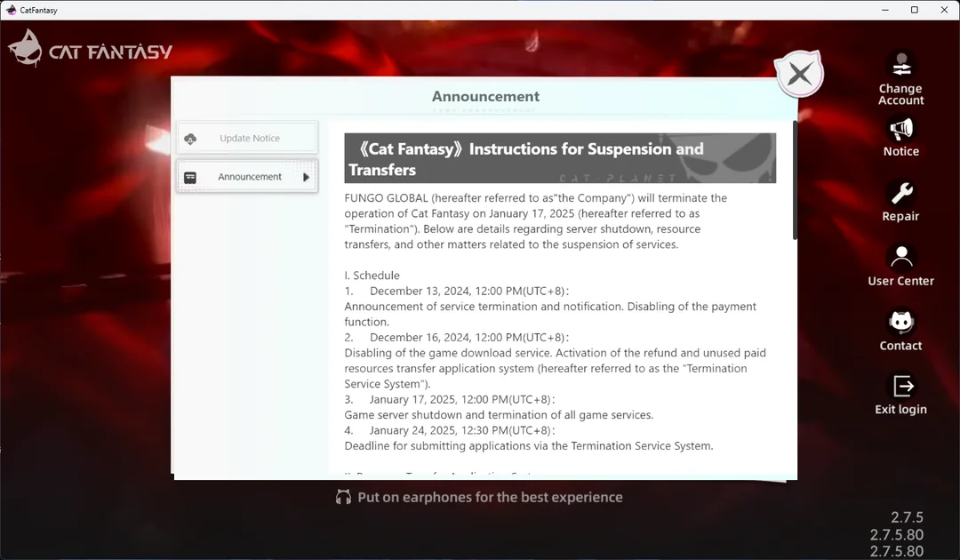Click the Notice megaphone icon
Image resolution: width=960 pixels, height=560 pixels.
900,130
